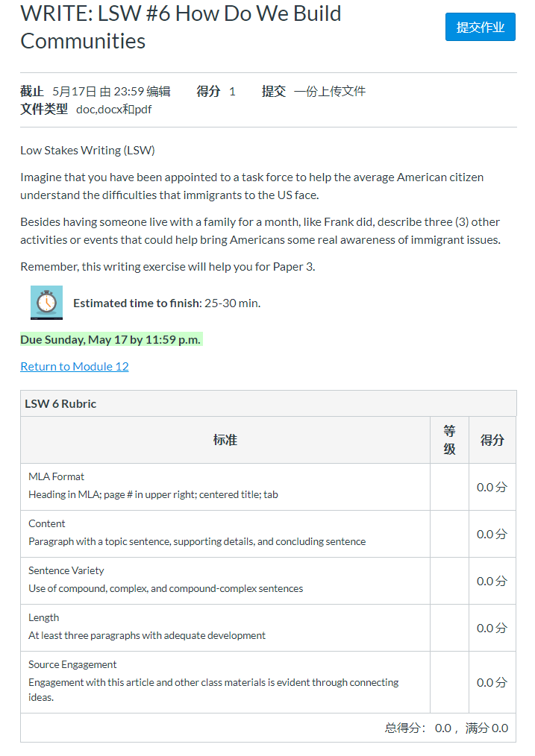Click the 提交作业 submit assignment button
Screen dimensions: 535x756
[x=480, y=27]
